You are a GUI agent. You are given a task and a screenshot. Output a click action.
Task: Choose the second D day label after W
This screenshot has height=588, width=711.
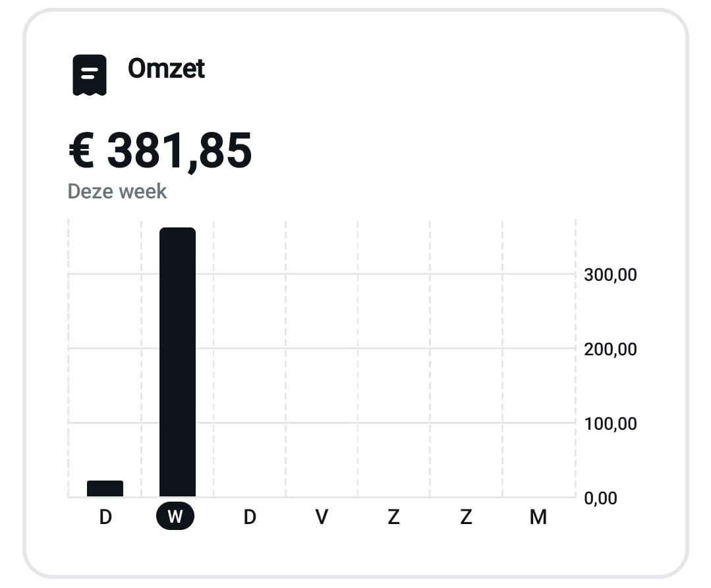click(249, 517)
